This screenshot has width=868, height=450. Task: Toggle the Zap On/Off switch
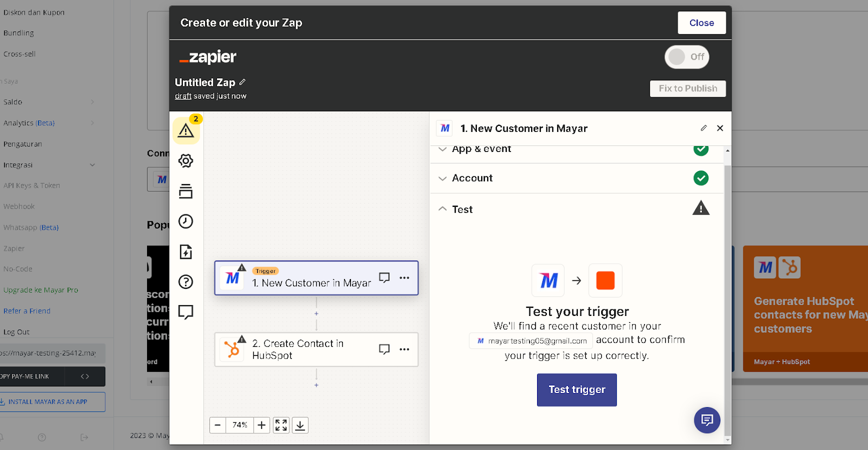687,57
